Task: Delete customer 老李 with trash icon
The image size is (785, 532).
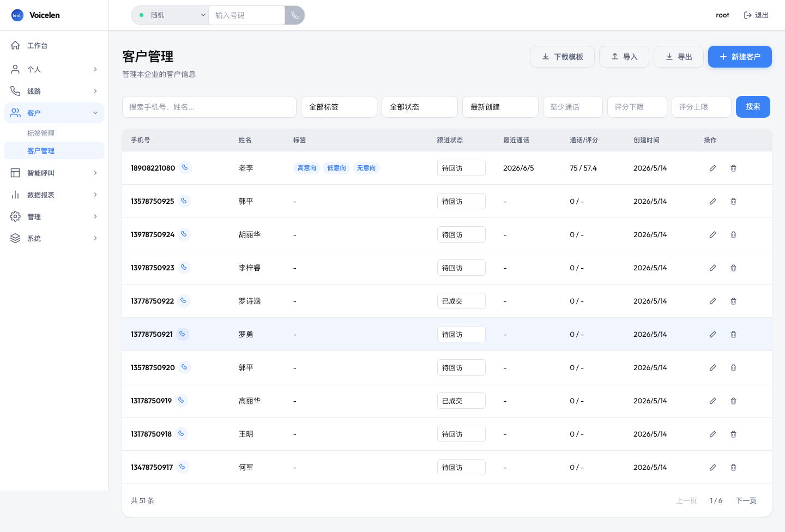Action: [x=733, y=168]
